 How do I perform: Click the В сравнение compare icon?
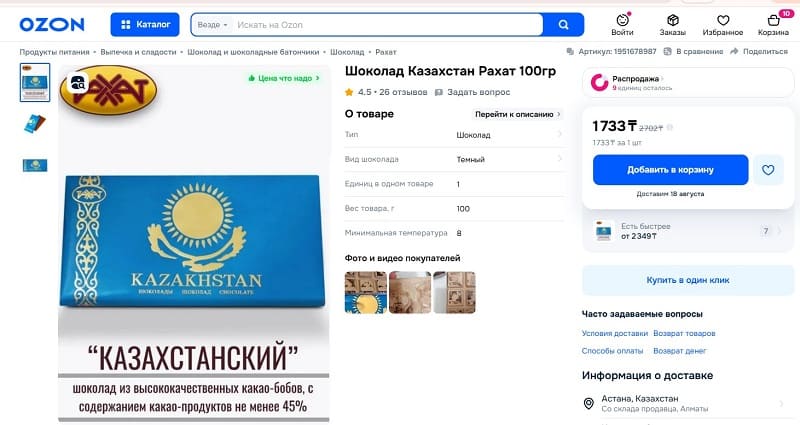point(667,52)
